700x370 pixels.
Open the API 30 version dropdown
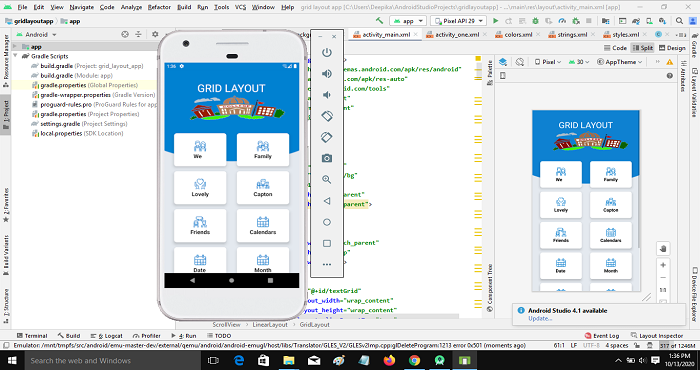[579, 62]
